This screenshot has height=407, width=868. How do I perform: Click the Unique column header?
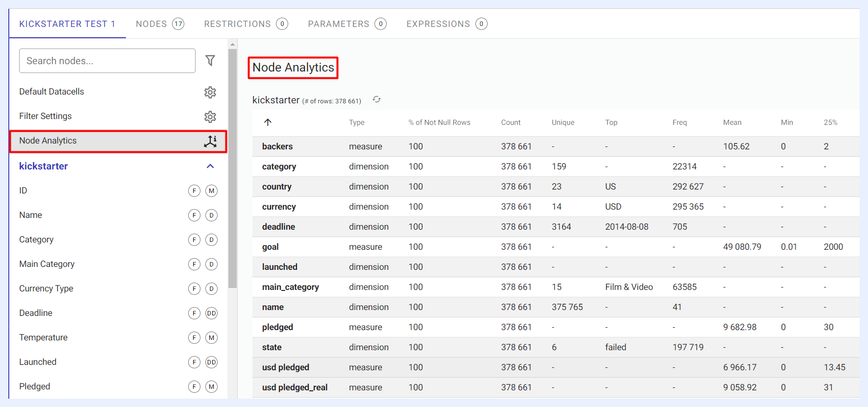(x=563, y=122)
